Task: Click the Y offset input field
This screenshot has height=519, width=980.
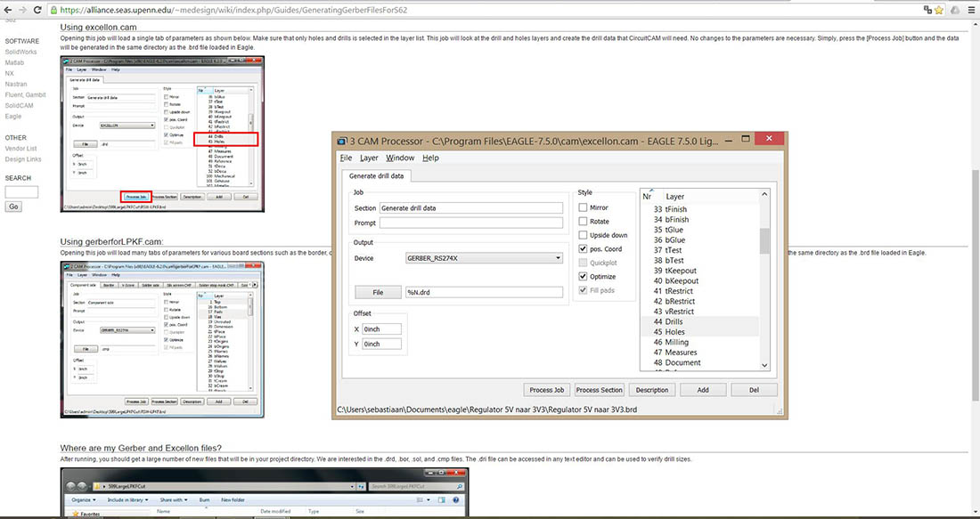Action: tap(381, 344)
